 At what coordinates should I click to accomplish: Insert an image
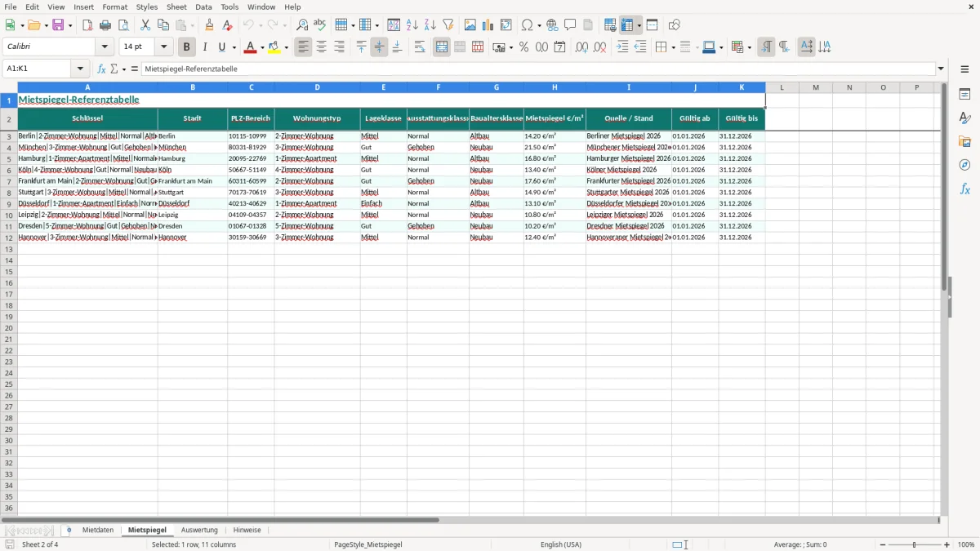click(x=470, y=25)
